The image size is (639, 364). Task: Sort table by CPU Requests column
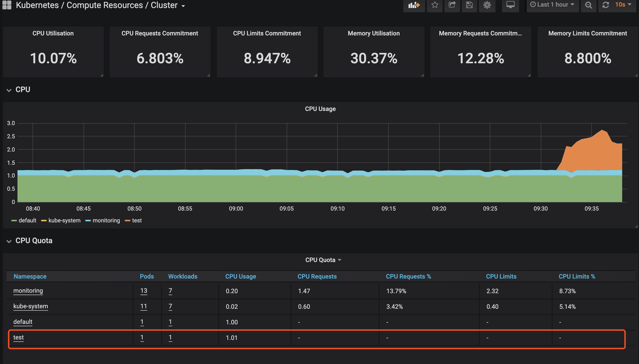click(317, 276)
